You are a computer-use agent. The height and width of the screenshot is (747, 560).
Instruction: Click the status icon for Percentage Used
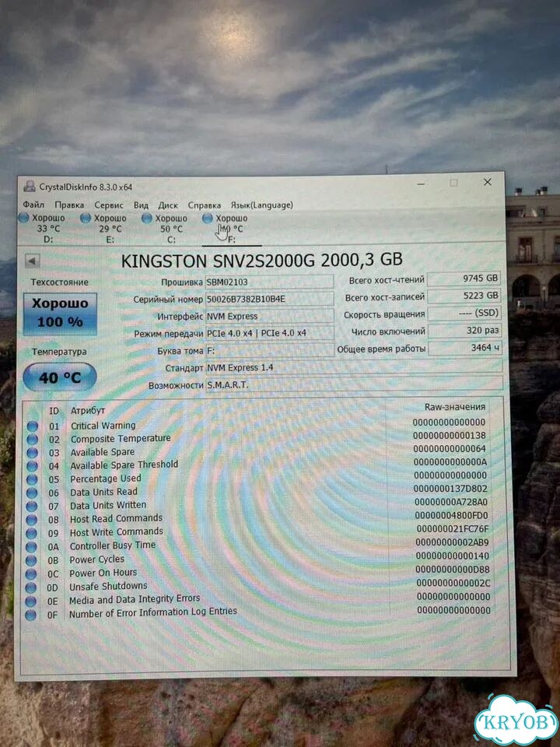click(32, 480)
